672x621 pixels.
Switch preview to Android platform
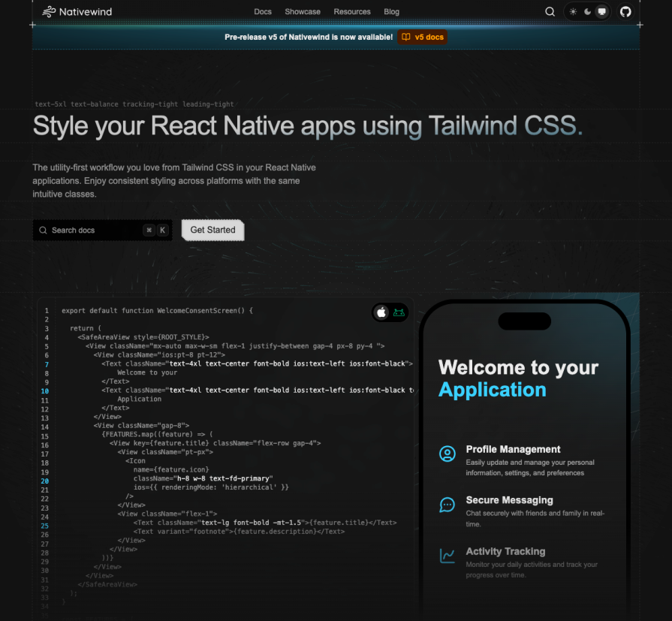399,312
